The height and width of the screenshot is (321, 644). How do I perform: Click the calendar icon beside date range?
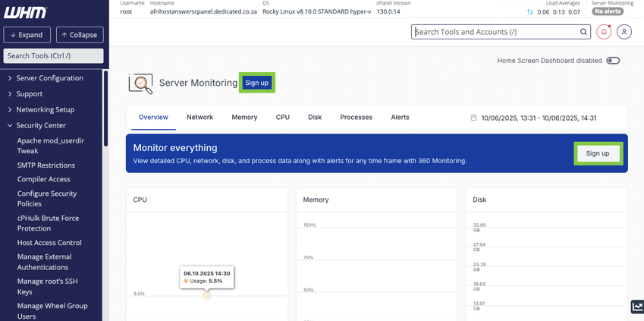click(x=474, y=118)
